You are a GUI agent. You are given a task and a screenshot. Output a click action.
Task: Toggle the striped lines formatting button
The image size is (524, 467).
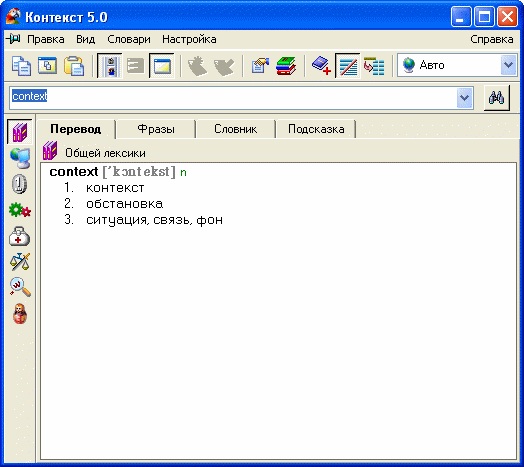click(348, 66)
